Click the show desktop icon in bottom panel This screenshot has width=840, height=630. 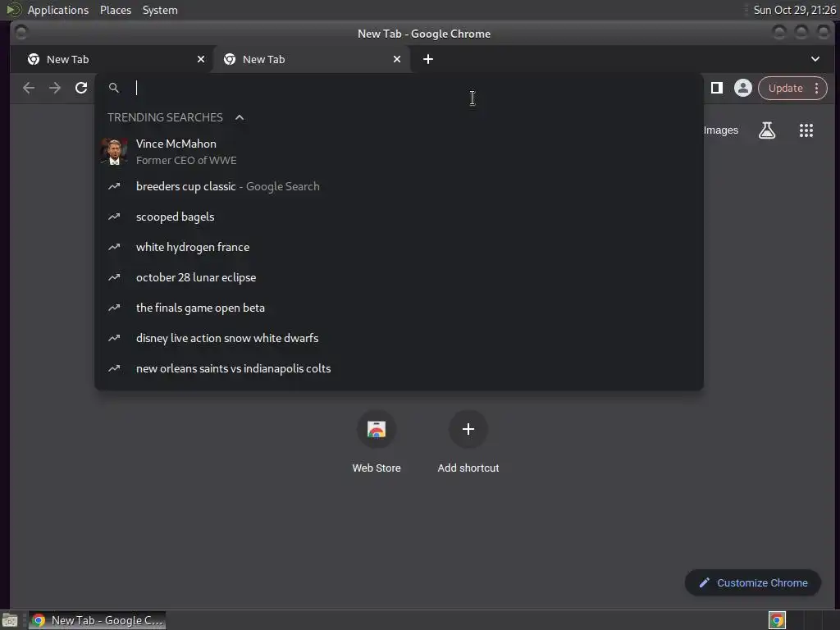tap(10, 620)
